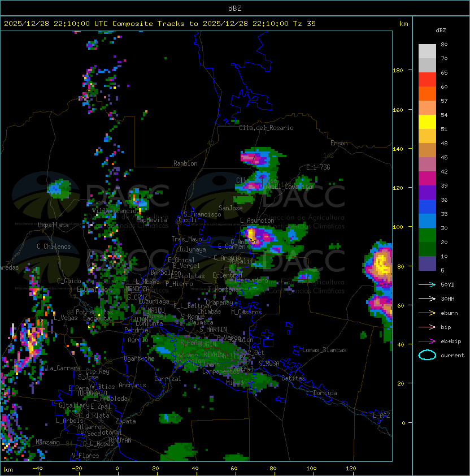This screenshot has height=476, width=470.
Task: Click the cyan 50YD arrow in legend
Action: point(427,285)
